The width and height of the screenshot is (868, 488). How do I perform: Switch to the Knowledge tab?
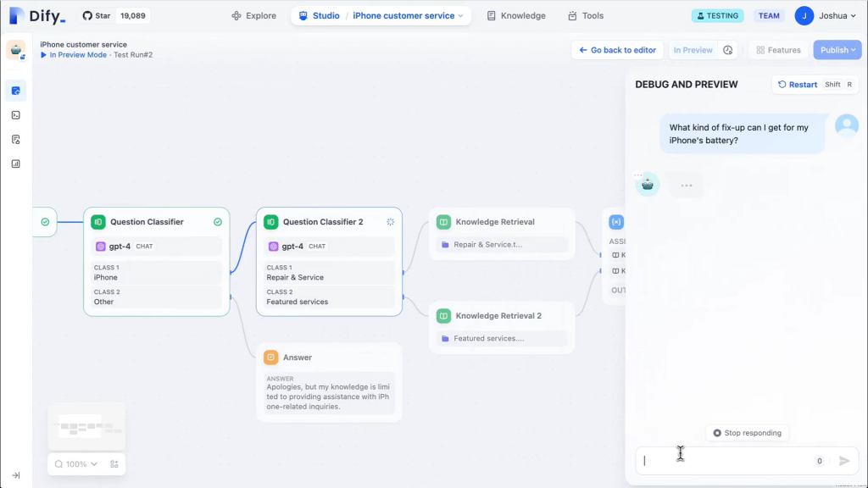[516, 15]
